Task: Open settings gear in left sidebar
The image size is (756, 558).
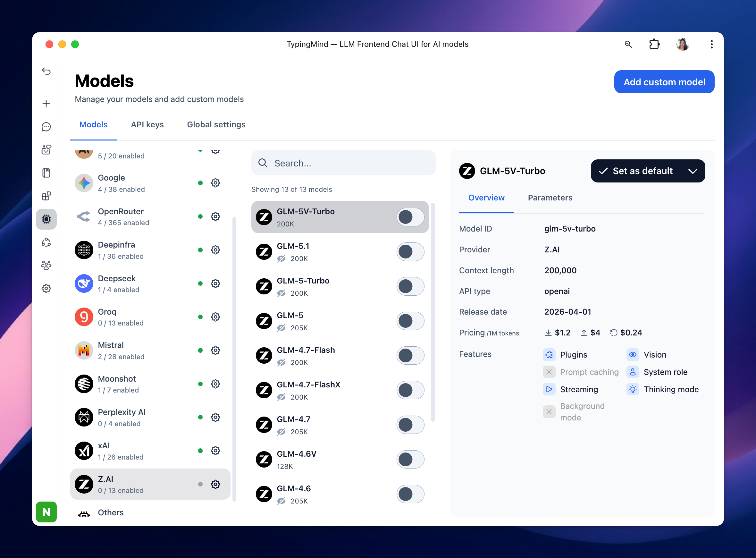Action: click(x=46, y=288)
